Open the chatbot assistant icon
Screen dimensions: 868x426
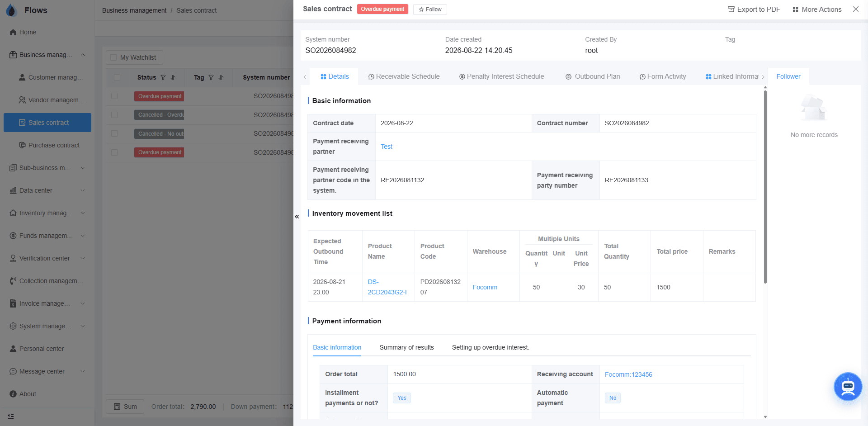(848, 387)
